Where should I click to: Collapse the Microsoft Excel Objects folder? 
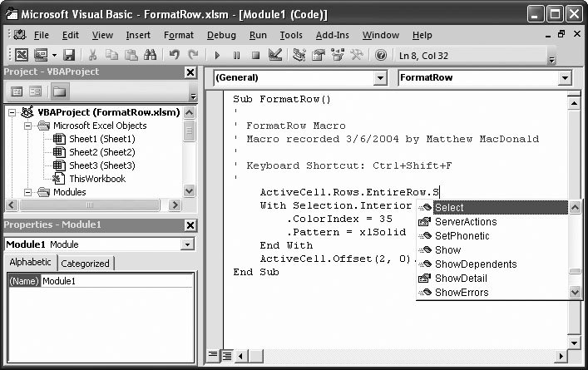tap(27, 126)
